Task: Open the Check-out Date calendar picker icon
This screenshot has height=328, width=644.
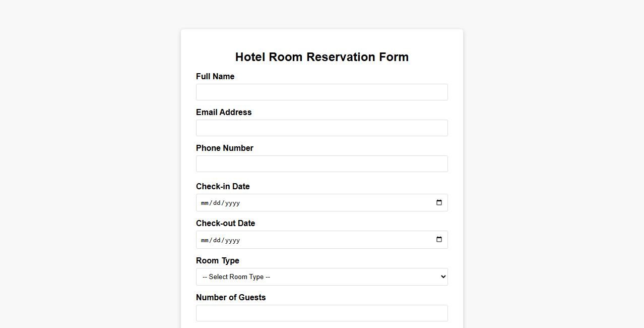Action: (x=438, y=239)
